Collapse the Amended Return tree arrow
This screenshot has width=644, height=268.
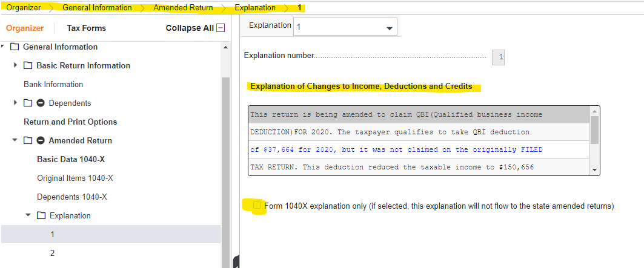tap(15, 140)
